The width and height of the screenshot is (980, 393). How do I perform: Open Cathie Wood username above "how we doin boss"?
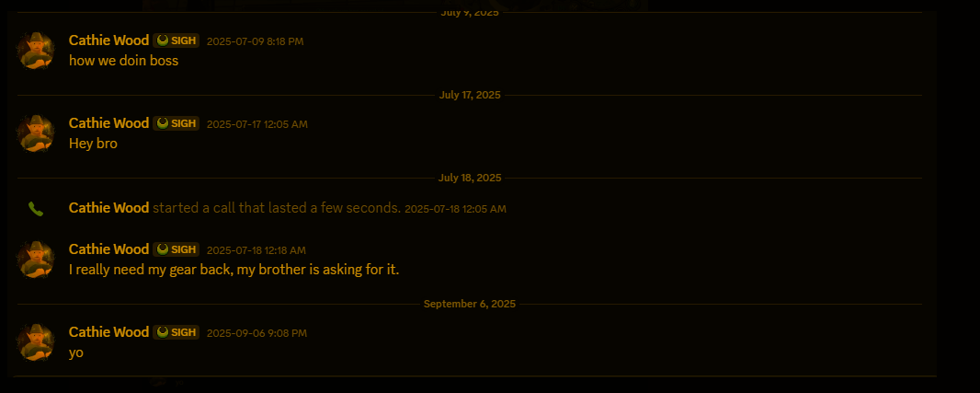(x=108, y=40)
